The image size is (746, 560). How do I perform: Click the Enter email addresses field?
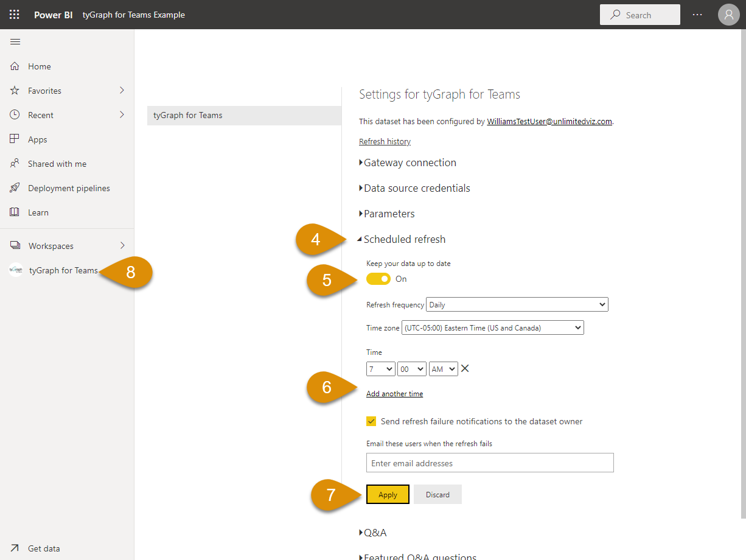pos(490,463)
